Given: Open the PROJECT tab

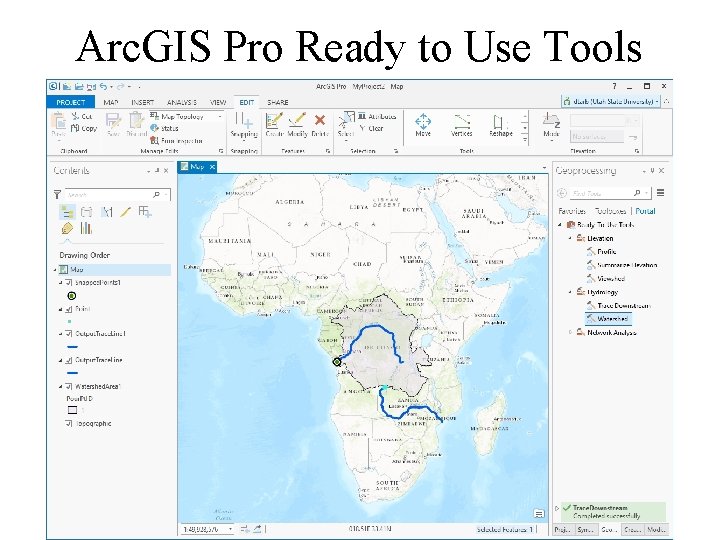Looking at the screenshot, I should [x=71, y=102].
